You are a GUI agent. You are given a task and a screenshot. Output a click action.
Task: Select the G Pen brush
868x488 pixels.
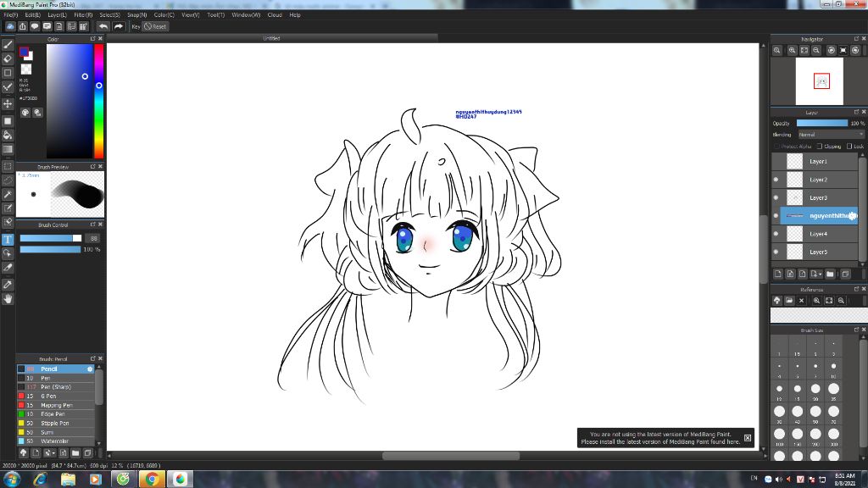55,396
